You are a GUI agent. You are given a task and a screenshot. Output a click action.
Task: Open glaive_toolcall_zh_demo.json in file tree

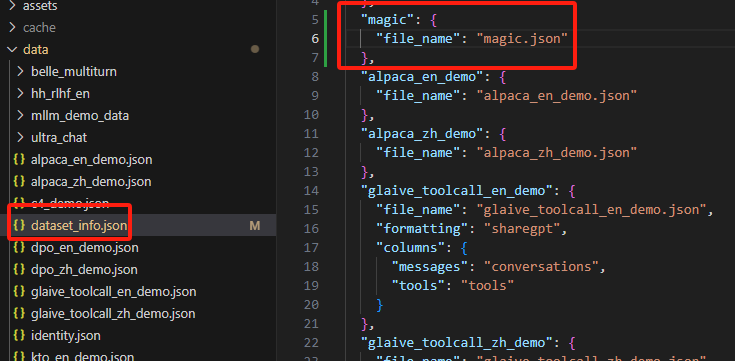(113, 314)
